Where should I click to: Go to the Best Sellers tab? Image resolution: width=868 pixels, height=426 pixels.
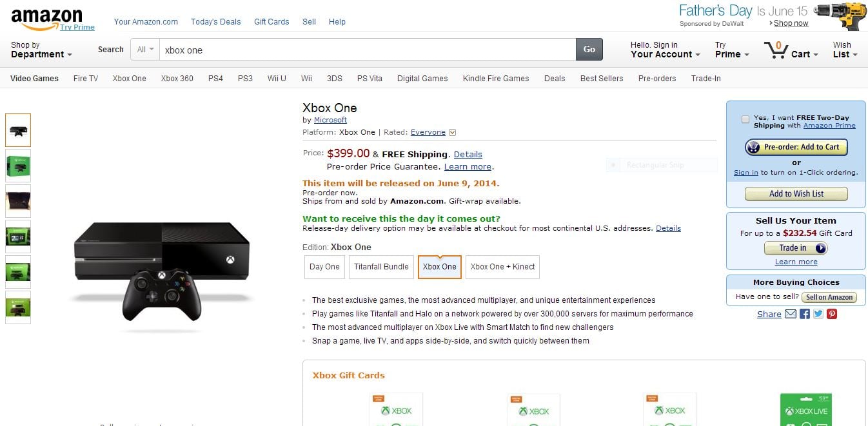coord(602,79)
